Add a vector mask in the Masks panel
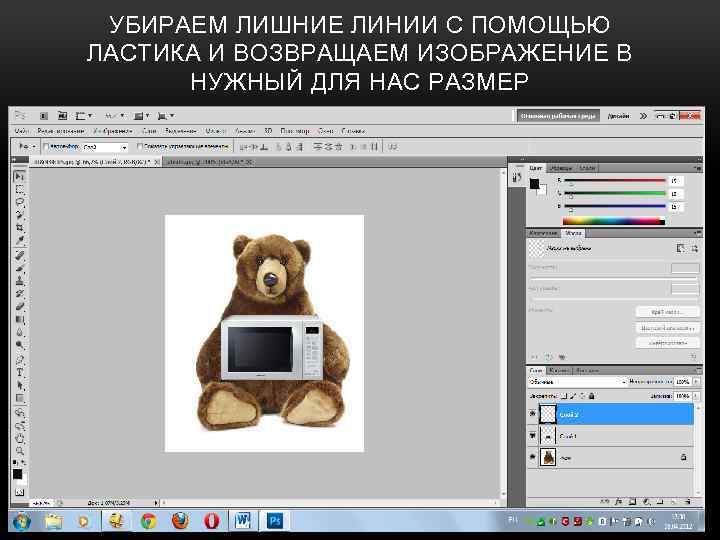Image resolution: width=720 pixels, height=540 pixels. (x=694, y=248)
